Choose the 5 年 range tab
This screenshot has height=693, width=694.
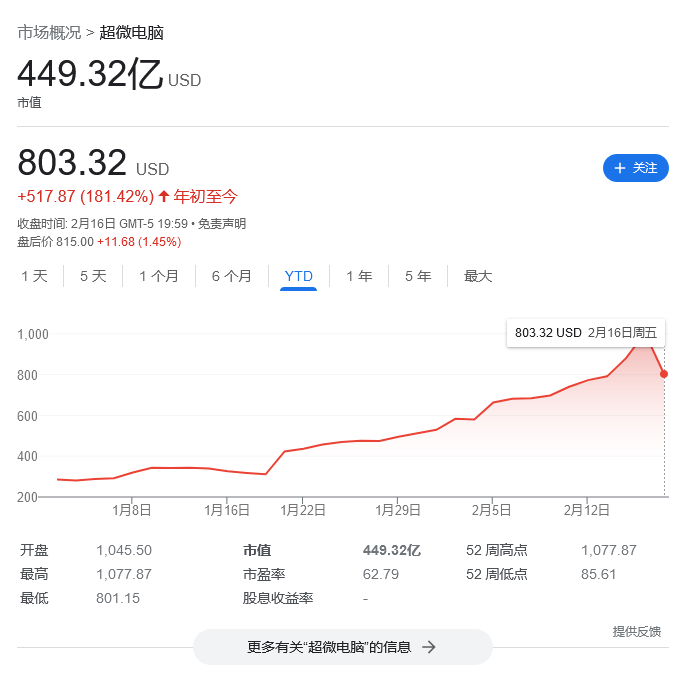[x=418, y=276]
